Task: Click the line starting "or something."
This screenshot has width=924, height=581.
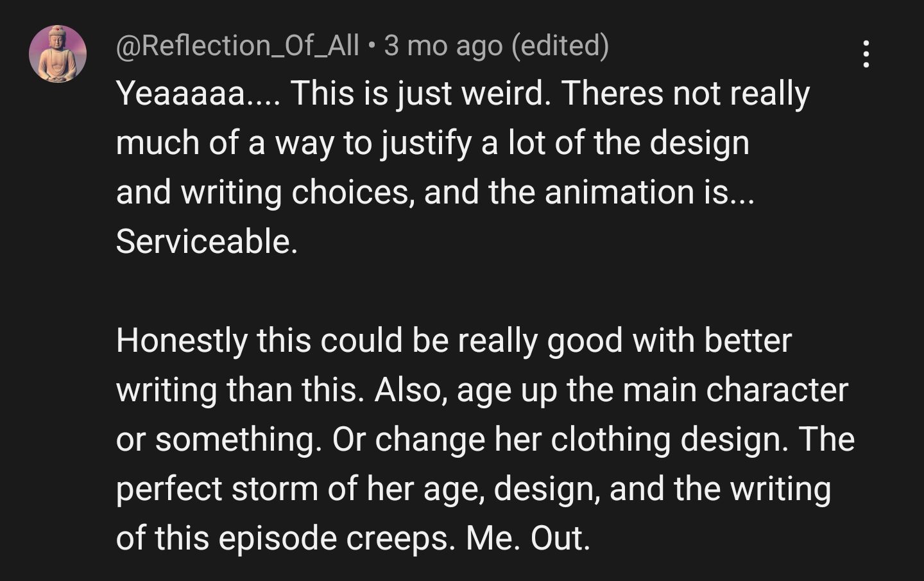Action: tap(484, 439)
